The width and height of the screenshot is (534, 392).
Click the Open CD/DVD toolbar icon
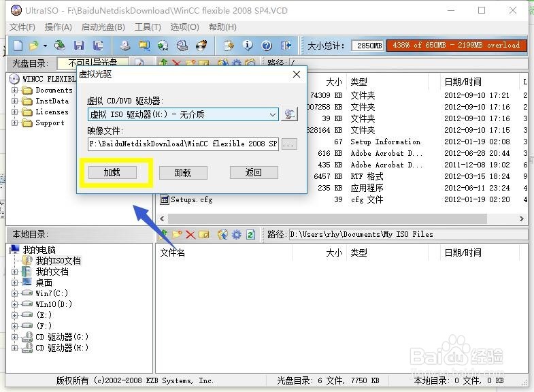click(x=60, y=46)
